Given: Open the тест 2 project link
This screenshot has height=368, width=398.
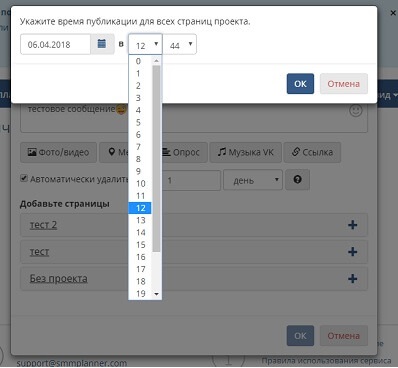Looking at the screenshot, I should [43, 225].
